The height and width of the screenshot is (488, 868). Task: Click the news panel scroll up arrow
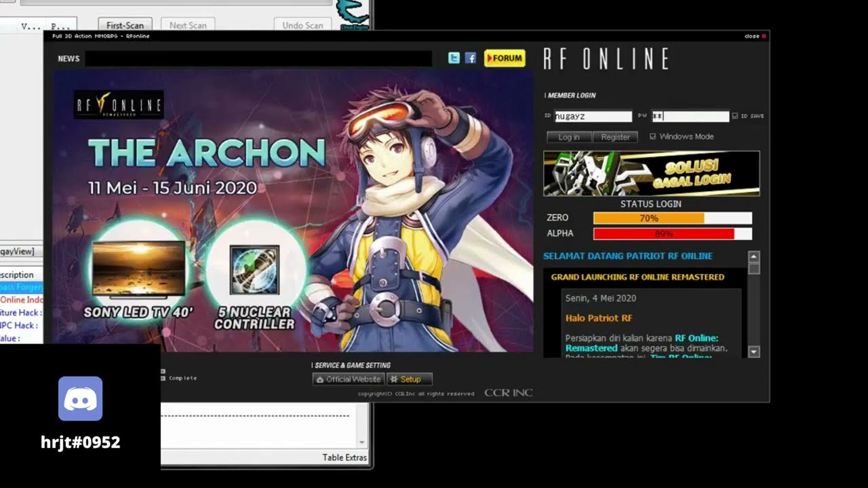coord(754,256)
